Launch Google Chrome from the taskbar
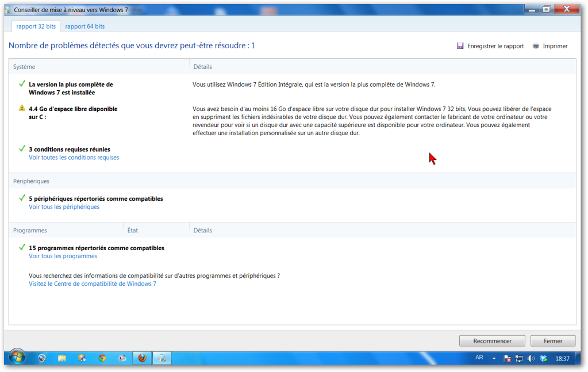Viewport: 588px width, 372px height. click(102, 358)
